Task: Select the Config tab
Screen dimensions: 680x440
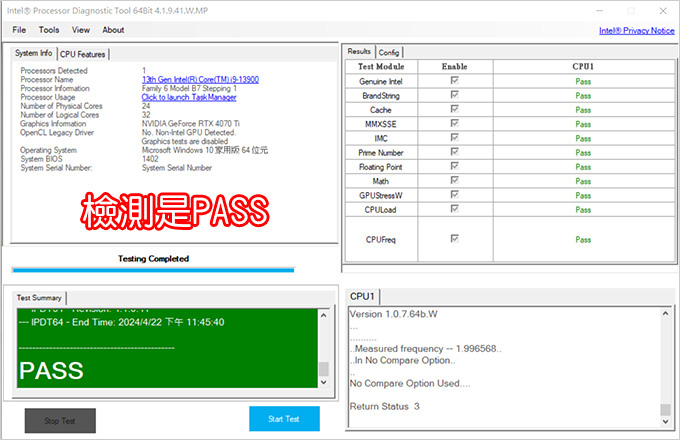Action: [x=389, y=52]
